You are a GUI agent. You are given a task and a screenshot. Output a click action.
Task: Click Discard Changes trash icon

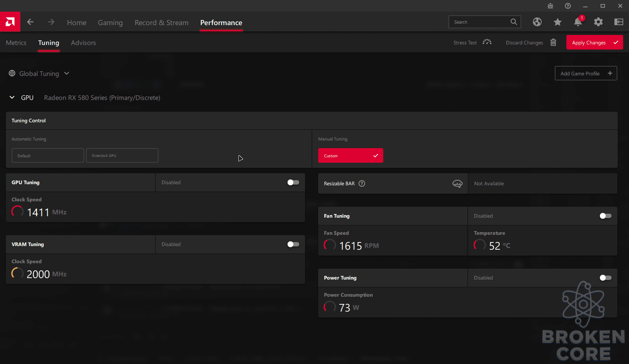[x=553, y=42]
